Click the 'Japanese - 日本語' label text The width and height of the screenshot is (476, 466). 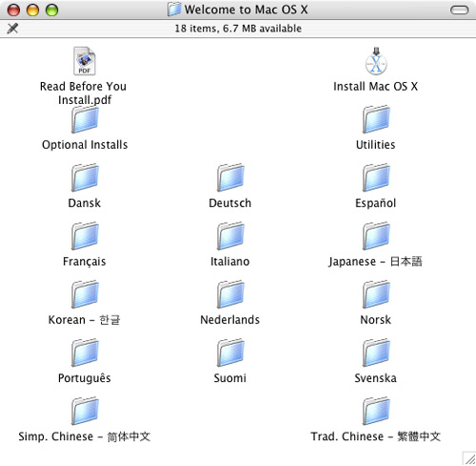pos(375,262)
